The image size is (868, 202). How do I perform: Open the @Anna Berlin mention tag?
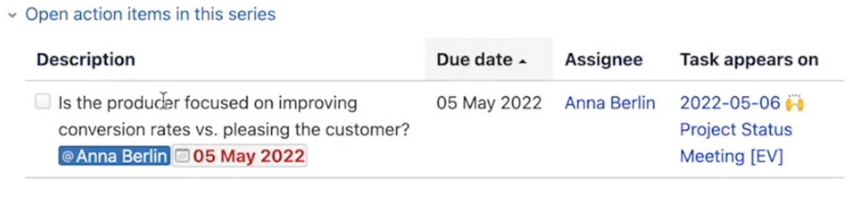pyautogui.click(x=114, y=156)
